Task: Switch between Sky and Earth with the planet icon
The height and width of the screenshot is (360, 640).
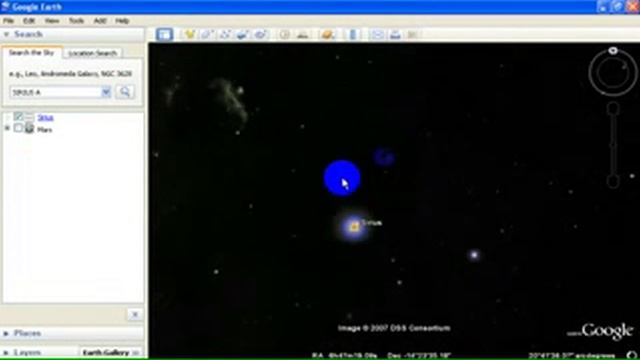Action: click(x=328, y=35)
